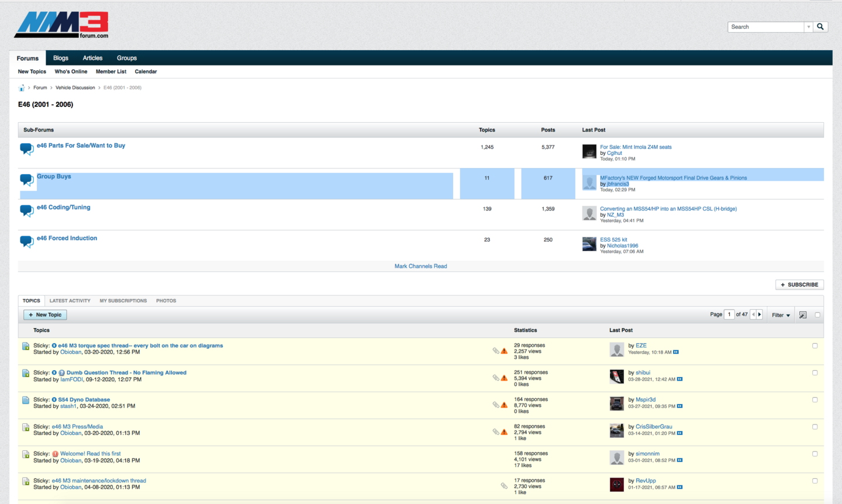Open the Blogs tab in navigation bar
842x504 pixels.
(61, 58)
